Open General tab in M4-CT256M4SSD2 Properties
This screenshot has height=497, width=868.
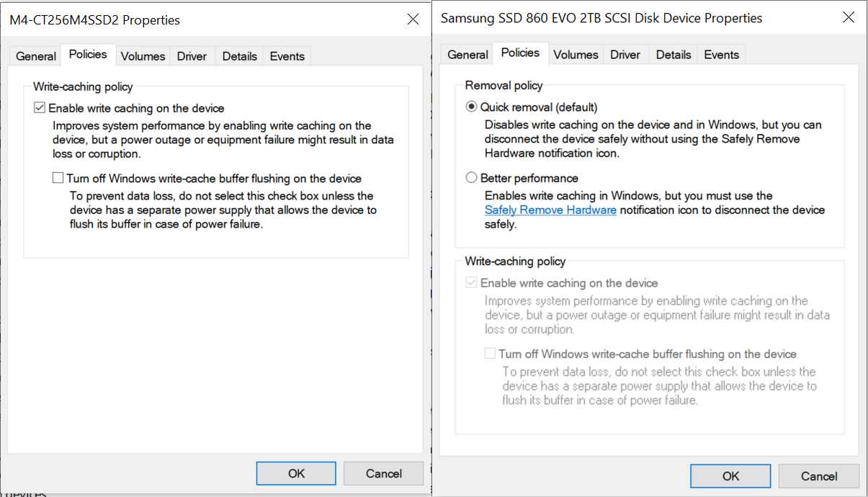36,56
